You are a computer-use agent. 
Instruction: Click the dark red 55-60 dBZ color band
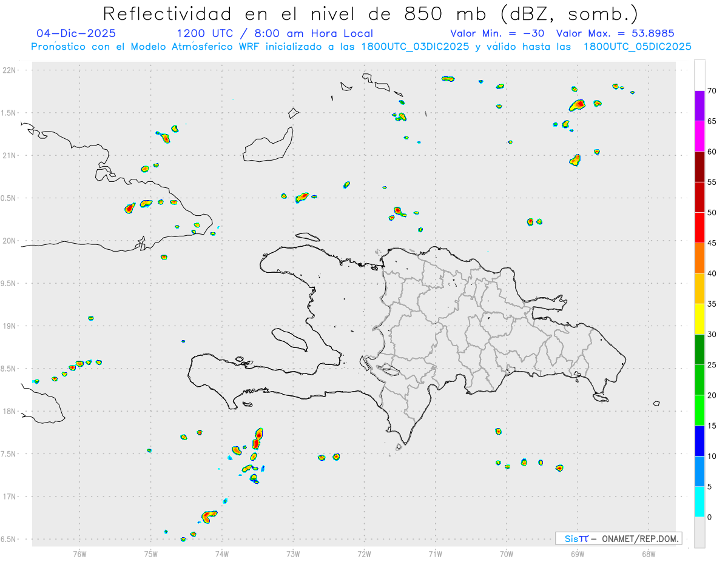tap(699, 167)
